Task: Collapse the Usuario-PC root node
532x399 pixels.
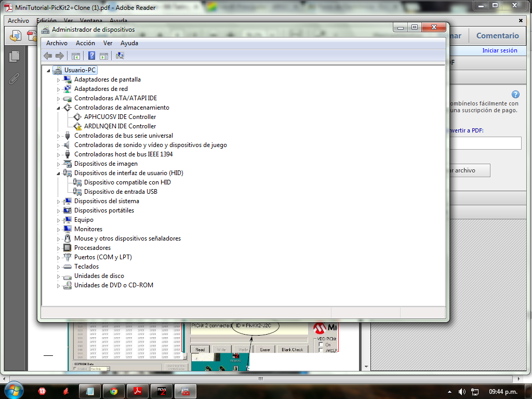Action: [48, 71]
